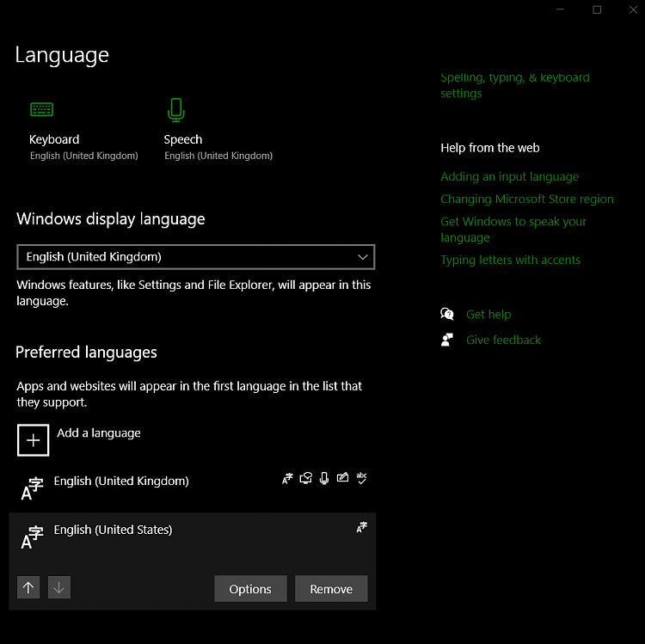The width and height of the screenshot is (645, 644).
Task: Select English (United Kingdom) in preferred languages
Action: (x=192, y=488)
